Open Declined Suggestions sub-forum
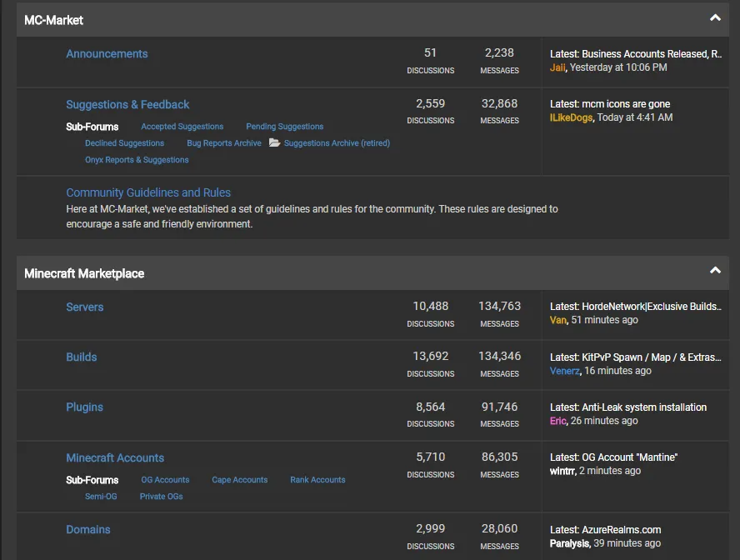The height and width of the screenshot is (560, 740). (125, 143)
